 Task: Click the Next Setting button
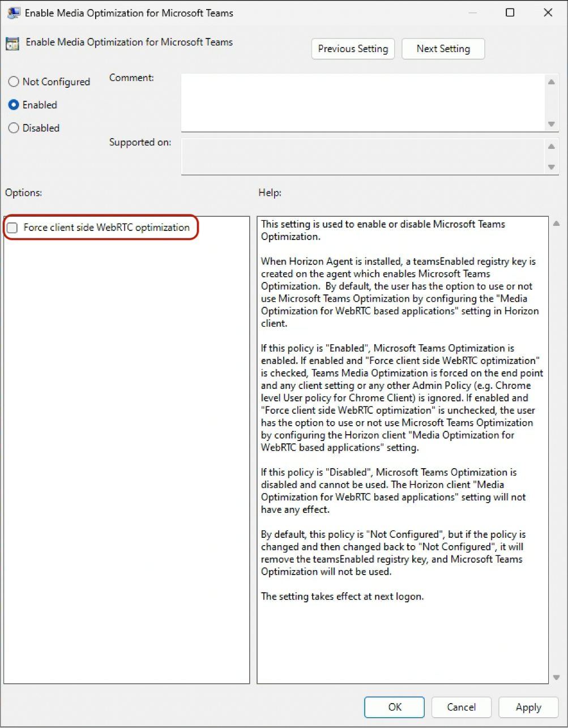[x=443, y=49]
